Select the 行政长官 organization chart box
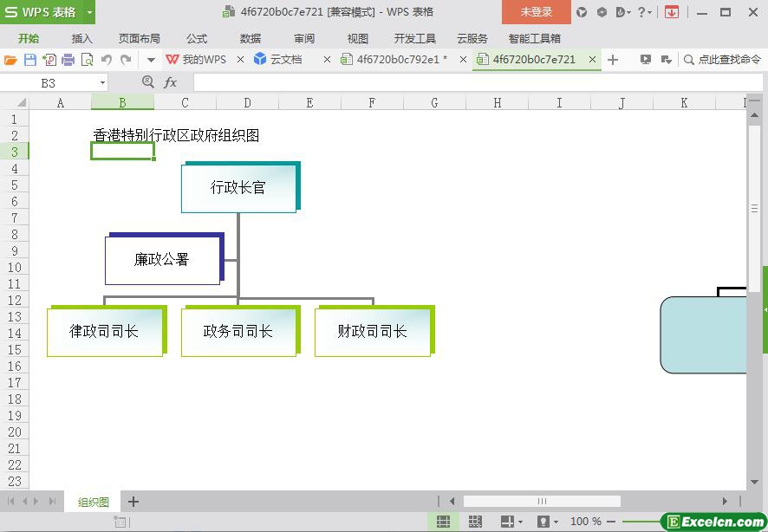Screen dimensions: 768x532 point(238,187)
